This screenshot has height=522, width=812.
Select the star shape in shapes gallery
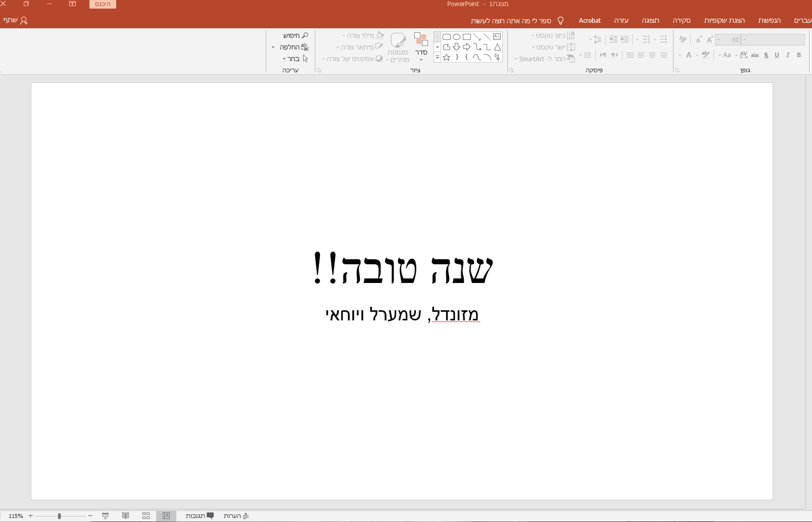click(447, 58)
